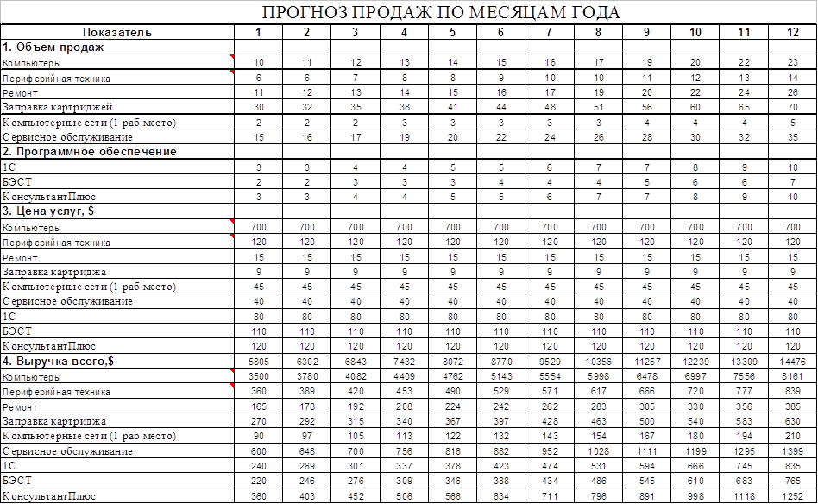818x504 pixels.
Task: Select the КонсультантПлюс revenue cell showing 1252
Action: point(792,496)
